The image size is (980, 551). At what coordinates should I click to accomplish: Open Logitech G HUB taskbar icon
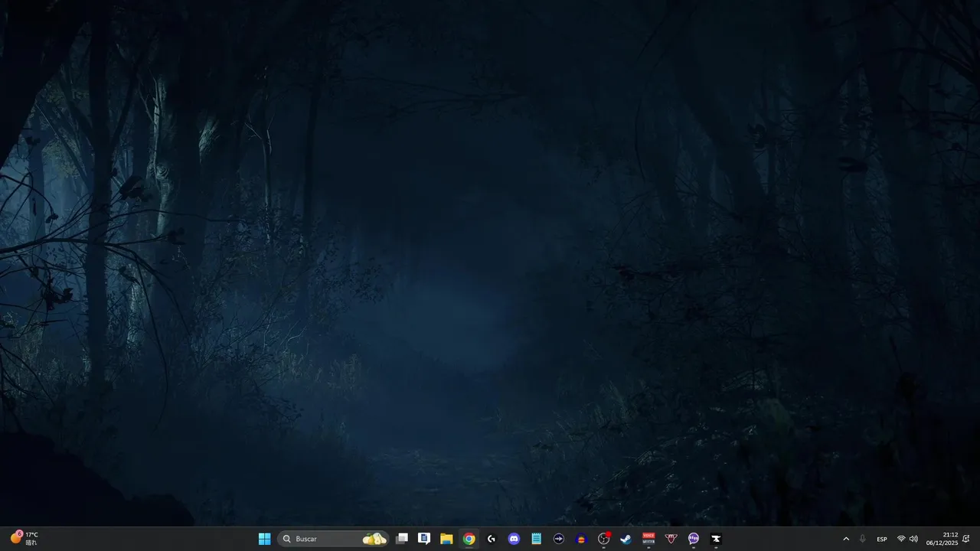492,539
